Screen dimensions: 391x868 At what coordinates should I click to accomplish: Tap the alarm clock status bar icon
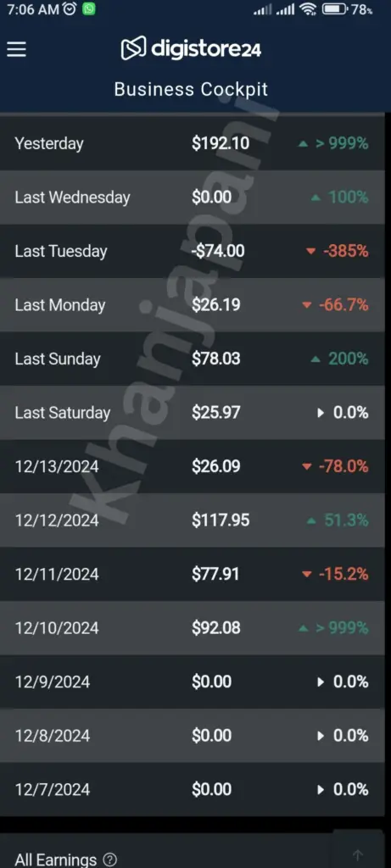(70, 8)
